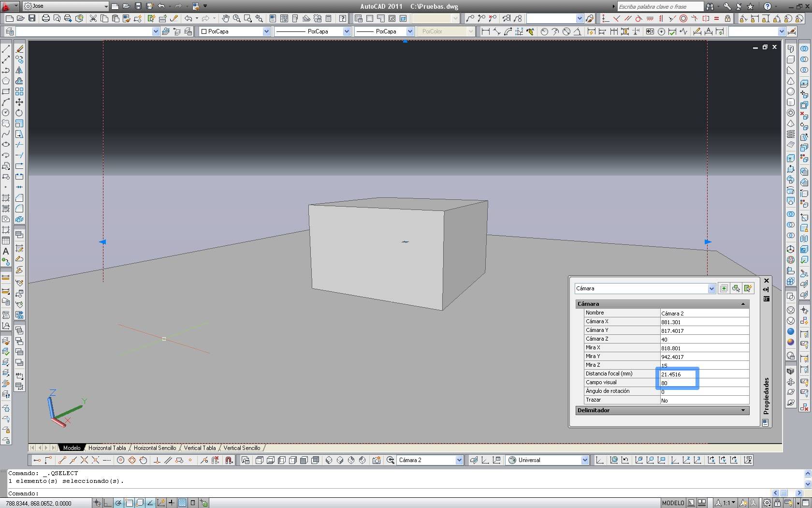Click the Nombre value Cámara 2
Screen dimensions: 812x508
click(704, 314)
